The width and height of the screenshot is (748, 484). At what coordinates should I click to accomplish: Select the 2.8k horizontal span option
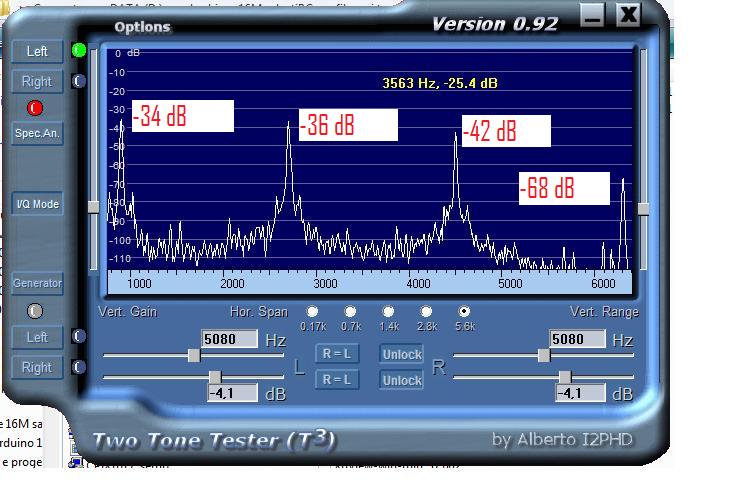pos(426,312)
